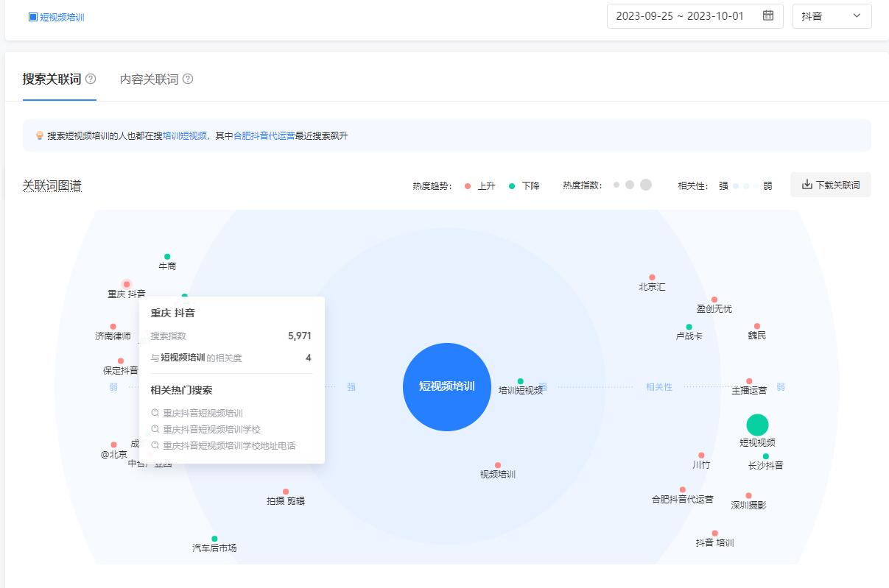Screen dimensions: 889x588
Task: Click the 深圳摄影 keyword node
Action: pyautogui.click(x=748, y=496)
